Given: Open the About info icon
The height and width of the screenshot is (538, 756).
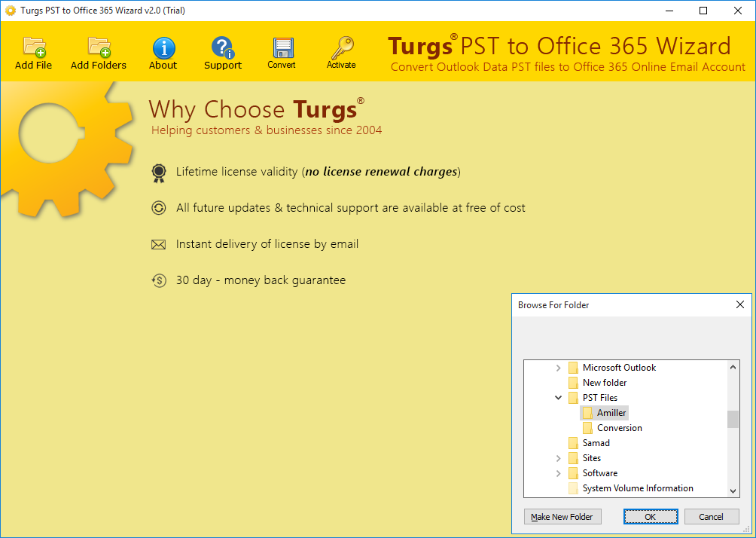Looking at the screenshot, I should click(164, 47).
